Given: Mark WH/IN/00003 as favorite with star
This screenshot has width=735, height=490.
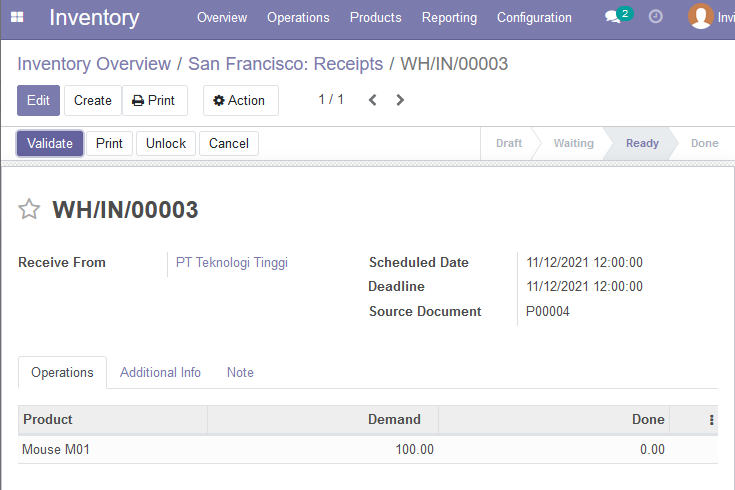Looking at the screenshot, I should [x=29, y=209].
